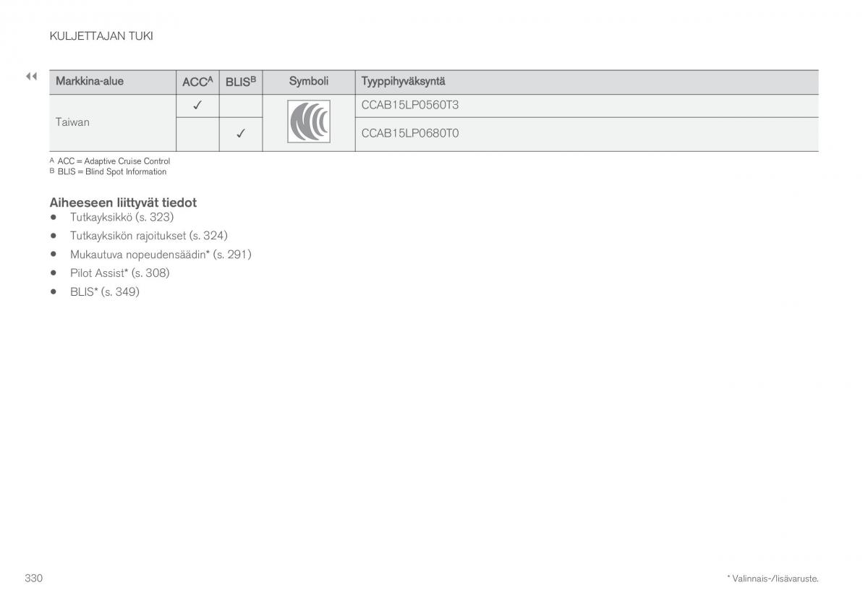Screen dimensions: 868x611
Task: Click the page number 330
Action: (x=34, y=578)
